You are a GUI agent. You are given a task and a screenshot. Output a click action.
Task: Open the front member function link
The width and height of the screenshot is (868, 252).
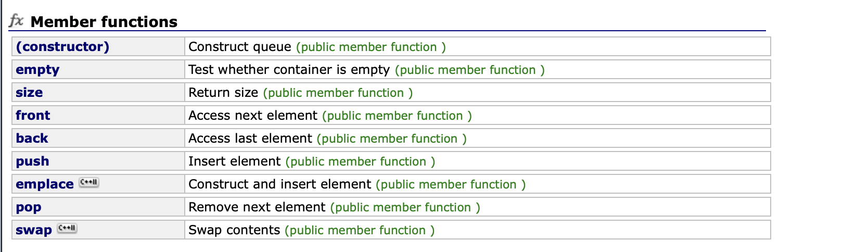[33, 116]
